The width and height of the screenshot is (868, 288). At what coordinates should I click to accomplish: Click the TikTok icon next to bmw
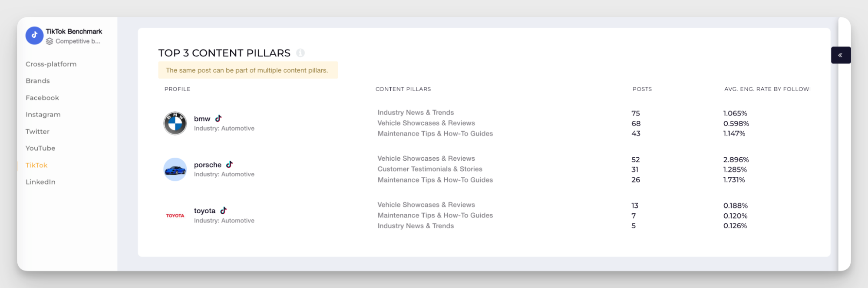pos(218,118)
